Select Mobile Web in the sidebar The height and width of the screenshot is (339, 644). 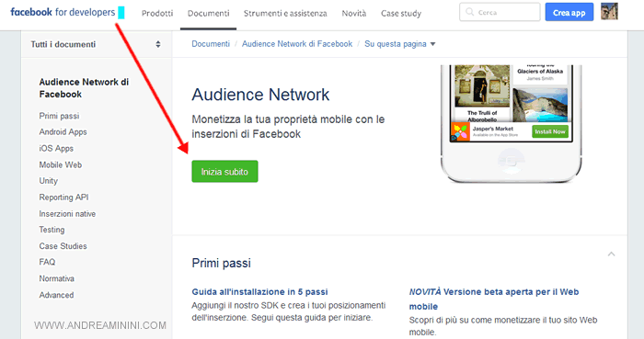point(61,164)
